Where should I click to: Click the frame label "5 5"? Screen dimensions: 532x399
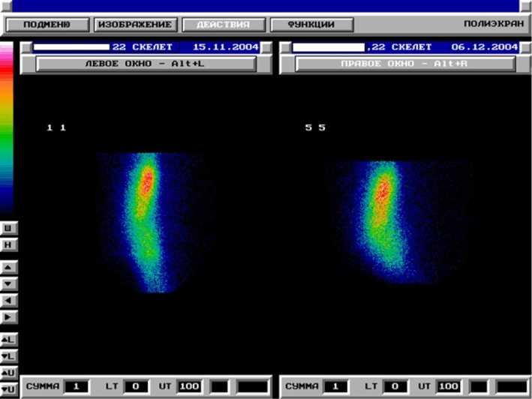(315, 127)
